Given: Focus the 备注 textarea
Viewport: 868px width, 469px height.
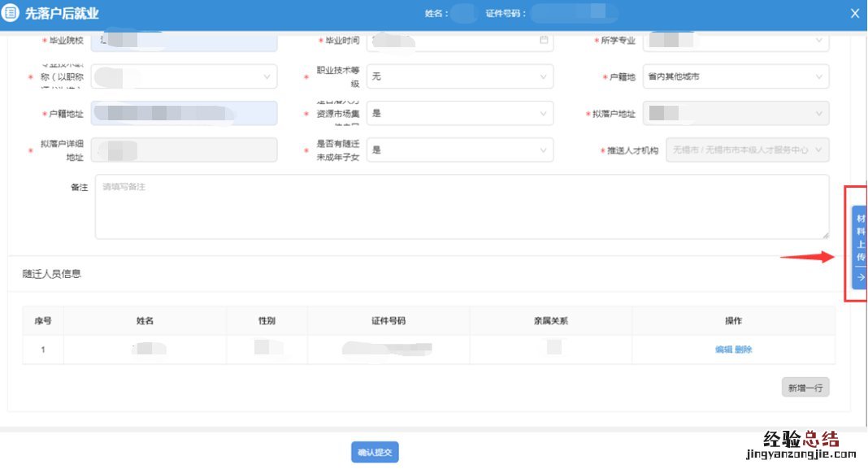Looking at the screenshot, I should [462, 206].
